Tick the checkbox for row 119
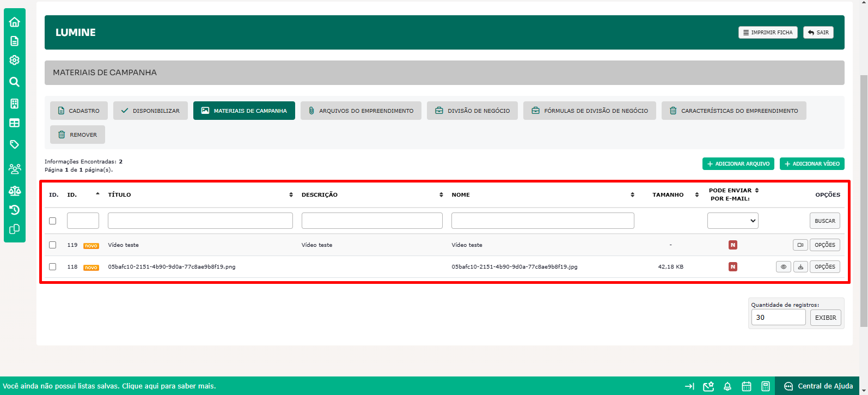The height and width of the screenshot is (395, 868). tap(53, 245)
